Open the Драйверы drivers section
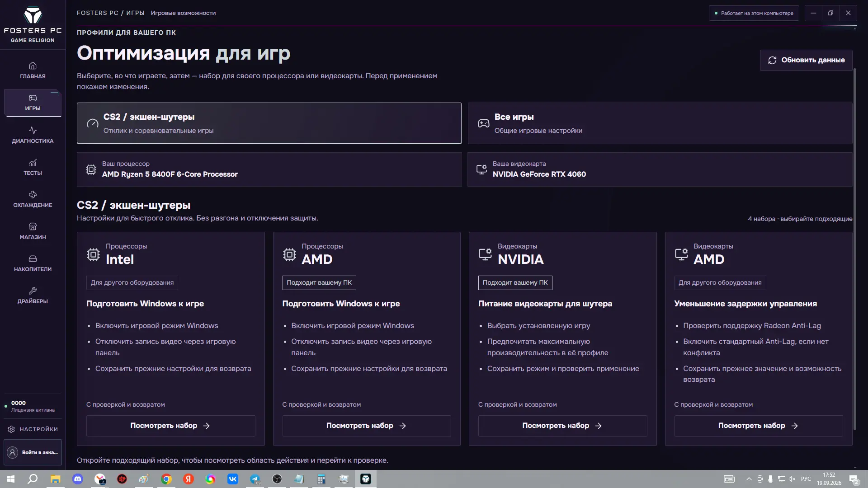 click(33, 296)
